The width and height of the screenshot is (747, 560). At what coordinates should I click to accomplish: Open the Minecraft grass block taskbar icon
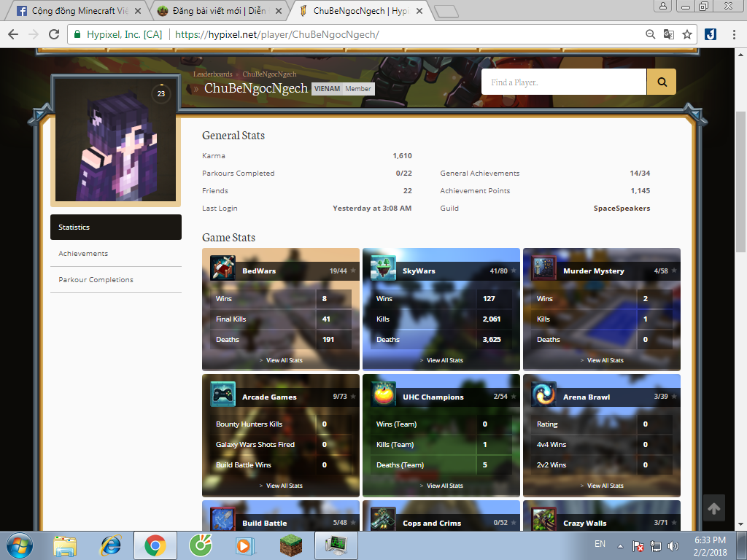[290, 545]
